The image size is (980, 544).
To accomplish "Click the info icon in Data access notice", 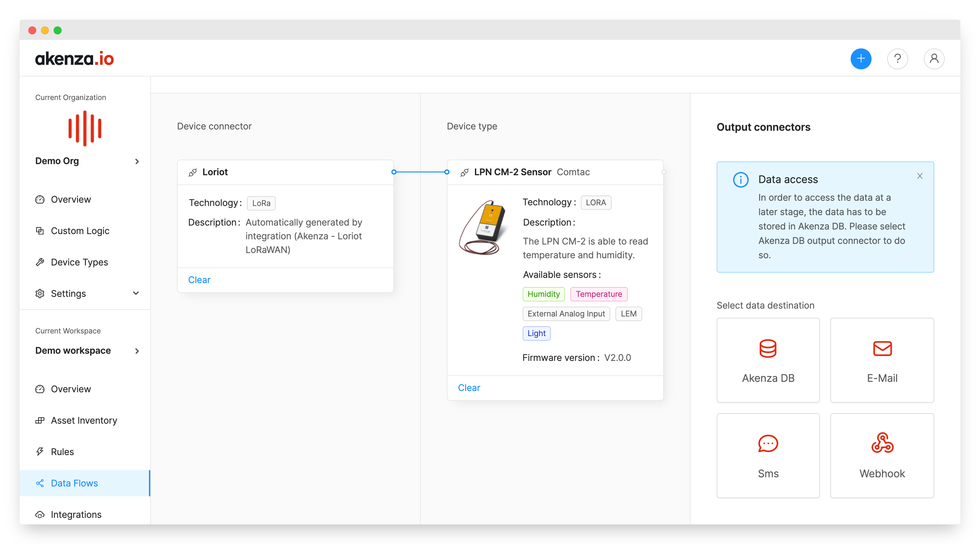I will coord(740,180).
